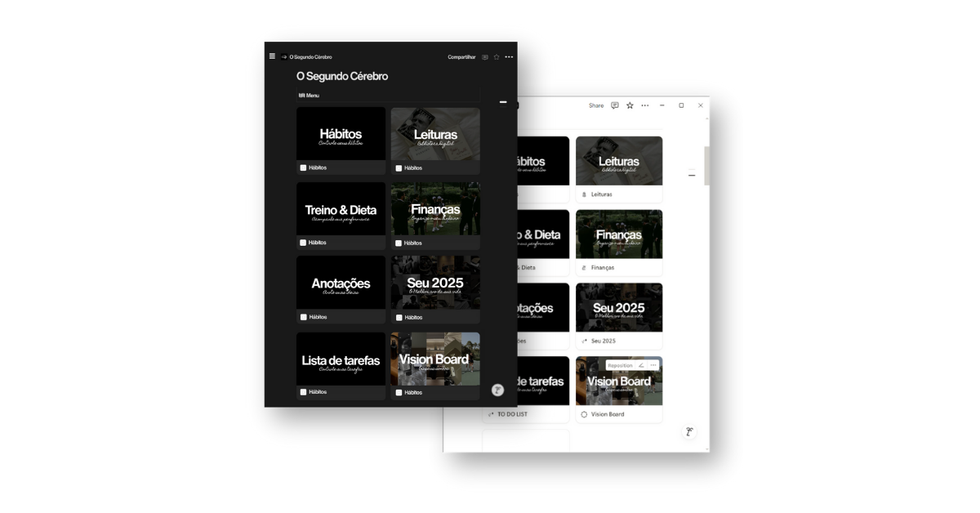This screenshot has width=980, height=513.
Task: Click the Hábitos label below the dark Seu 2025 card
Action: pos(413,318)
